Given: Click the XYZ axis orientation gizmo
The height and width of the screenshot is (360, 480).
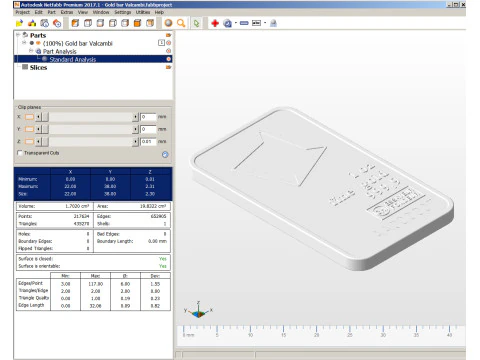Looking at the screenshot, I should (198, 310).
